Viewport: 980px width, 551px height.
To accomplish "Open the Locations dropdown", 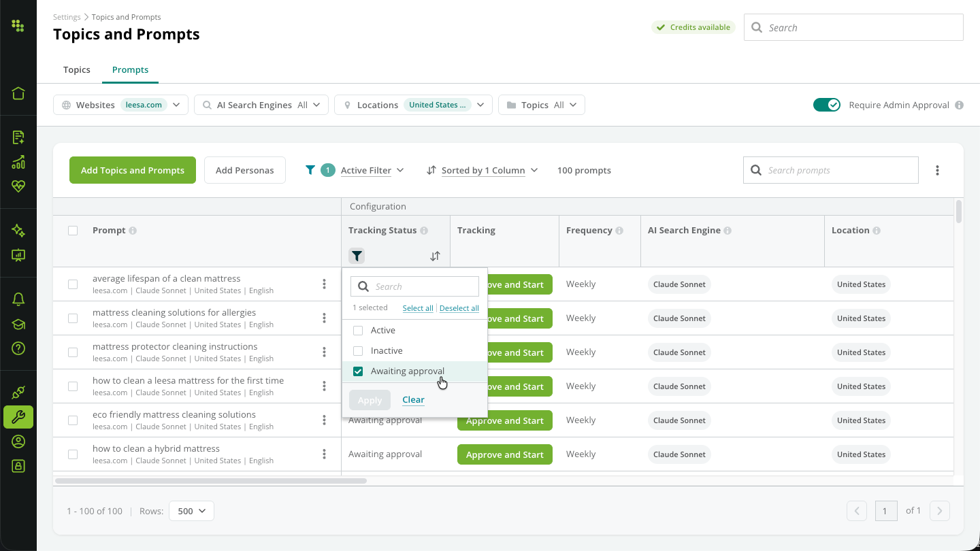I will pyautogui.click(x=413, y=105).
